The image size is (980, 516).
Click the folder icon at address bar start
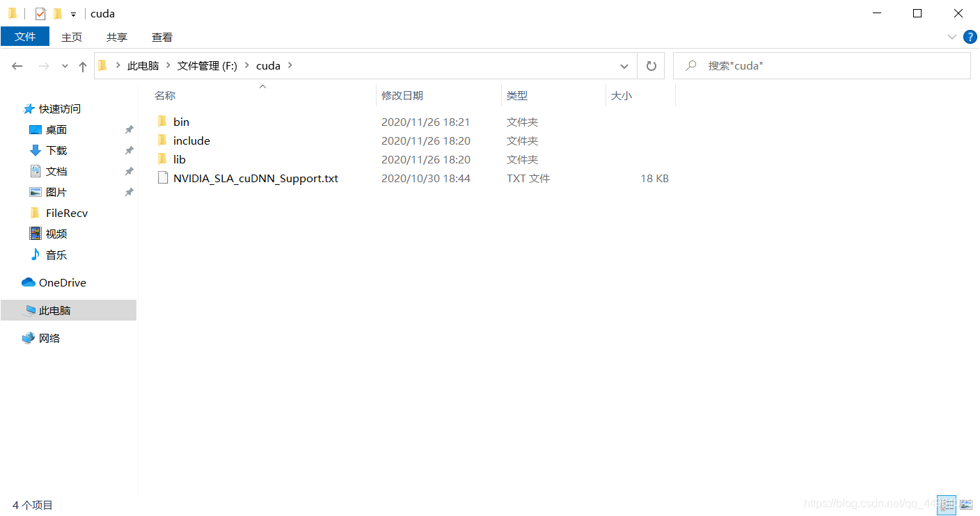tap(102, 65)
